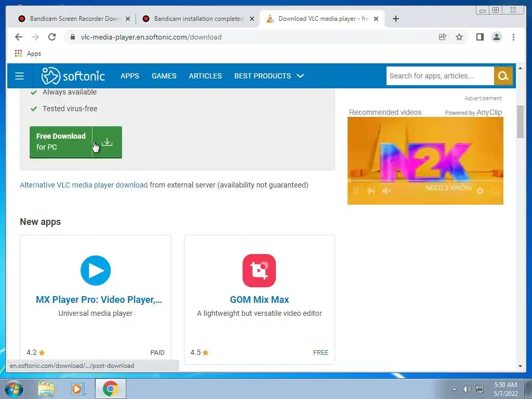532x399 pixels.
Task: Open the ARTICLES menu item
Action: 205,76
